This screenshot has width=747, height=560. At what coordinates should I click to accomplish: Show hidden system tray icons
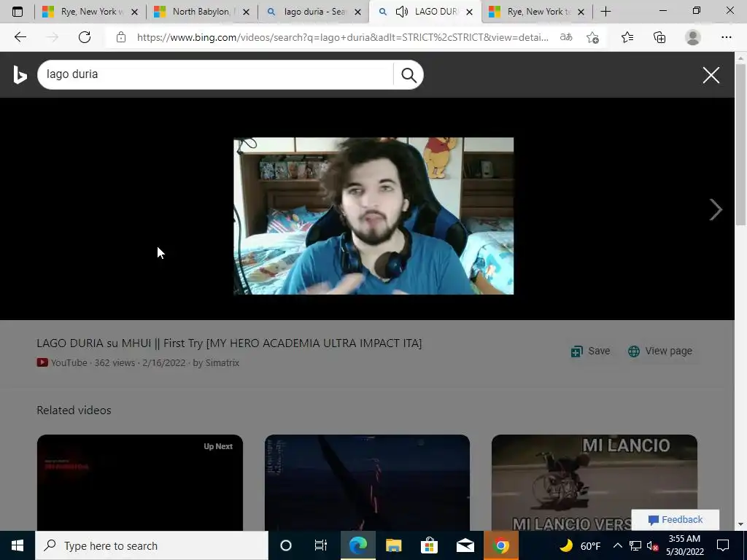tap(617, 545)
